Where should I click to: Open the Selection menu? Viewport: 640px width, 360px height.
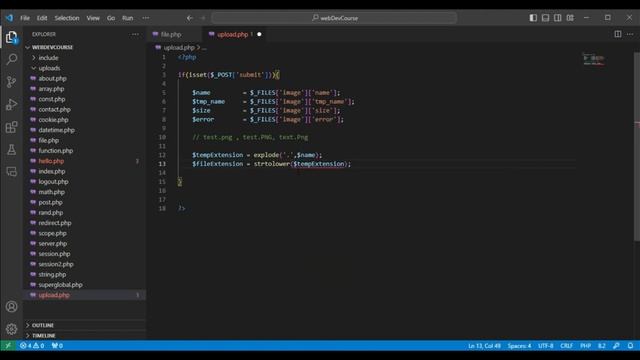[67, 18]
